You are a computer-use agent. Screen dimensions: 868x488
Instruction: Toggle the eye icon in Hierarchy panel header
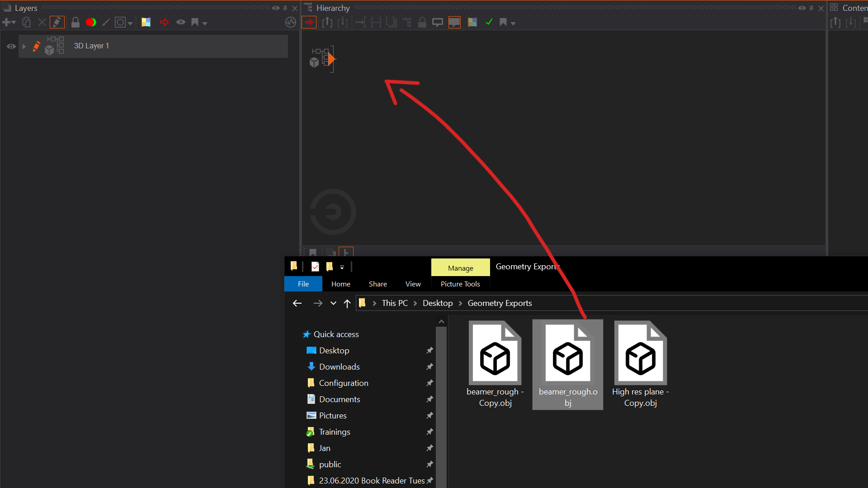click(x=802, y=8)
